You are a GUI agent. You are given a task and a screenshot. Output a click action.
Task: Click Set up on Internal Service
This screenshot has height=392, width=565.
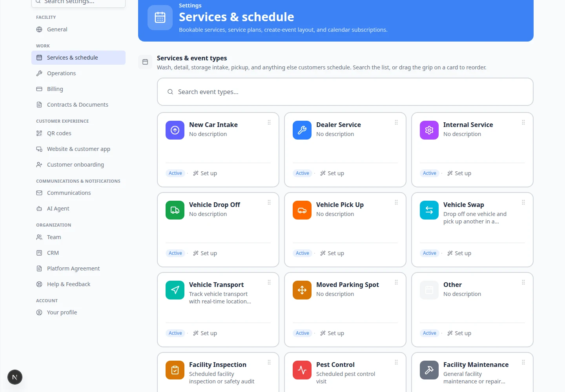[459, 173]
